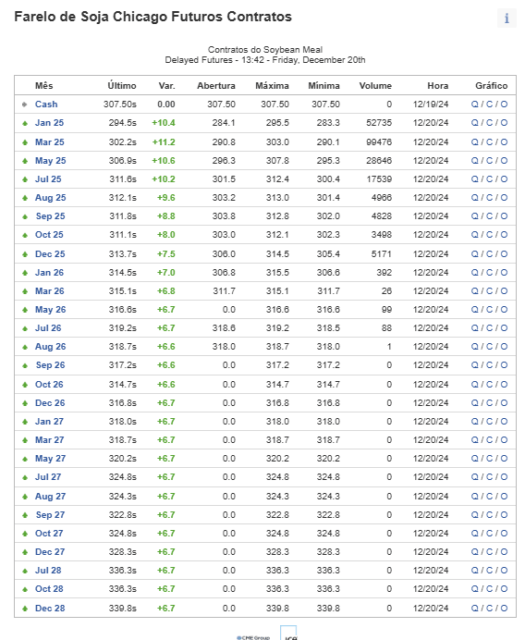Viewport: 525px width, 640px height.
Task: Click the ICE logo below the table
Action: 289,633
